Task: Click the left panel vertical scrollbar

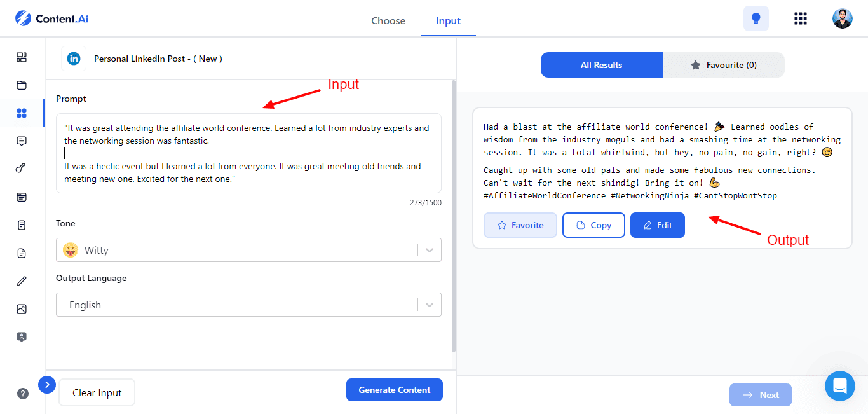Action: point(453,216)
